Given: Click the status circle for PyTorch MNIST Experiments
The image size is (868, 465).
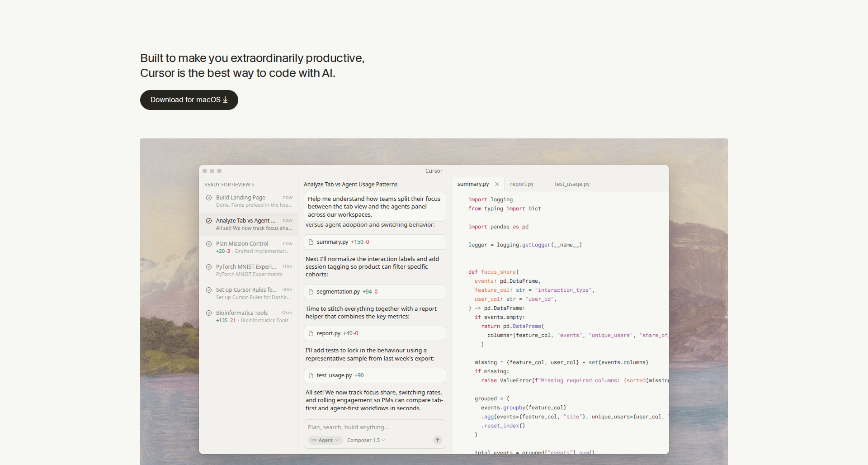Looking at the screenshot, I should 209,267.
